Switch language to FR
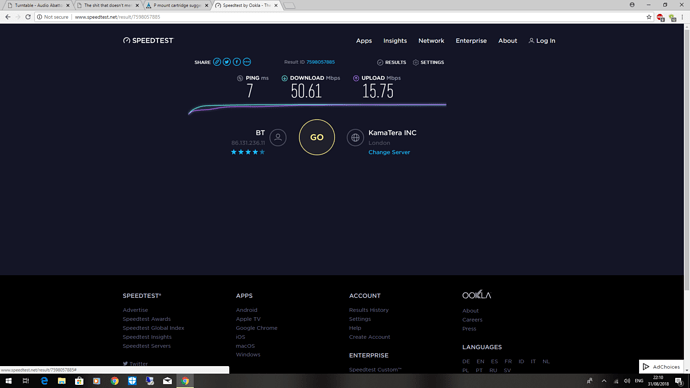690x388 pixels. click(508, 362)
